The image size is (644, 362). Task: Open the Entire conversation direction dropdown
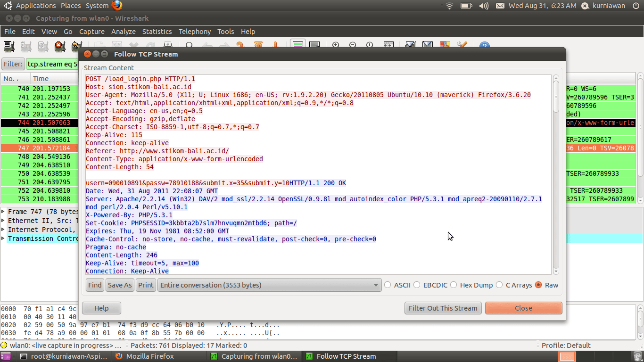tap(269, 285)
